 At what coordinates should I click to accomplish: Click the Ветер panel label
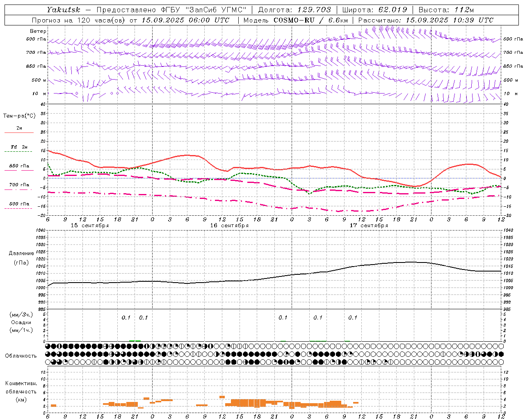38,31
